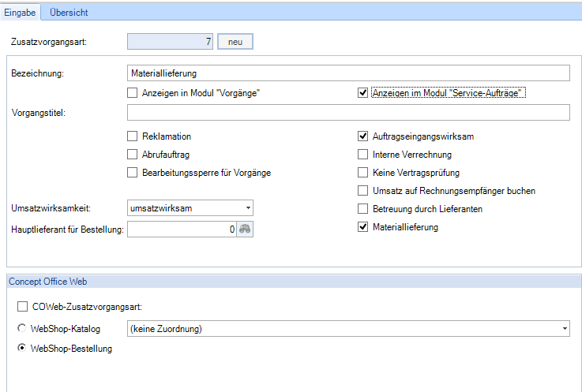Enable Anzeigen in Modul "Vorgänge" checkbox
582x392 pixels.
point(133,93)
